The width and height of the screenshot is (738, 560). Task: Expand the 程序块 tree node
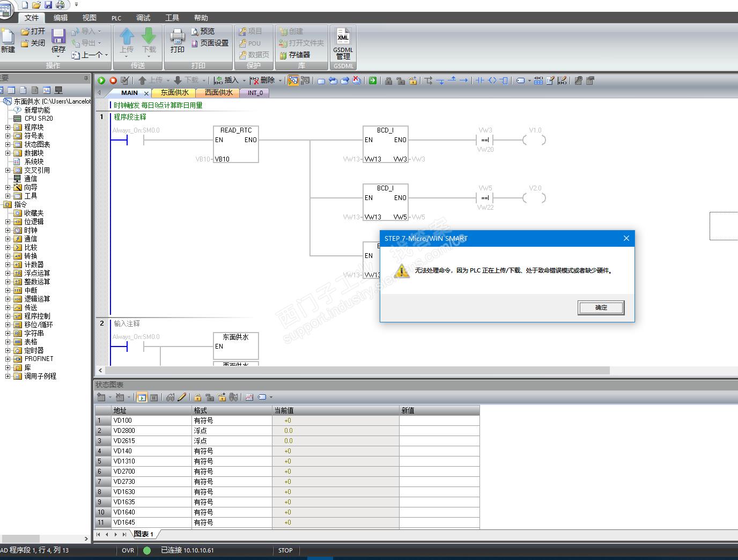coord(8,127)
